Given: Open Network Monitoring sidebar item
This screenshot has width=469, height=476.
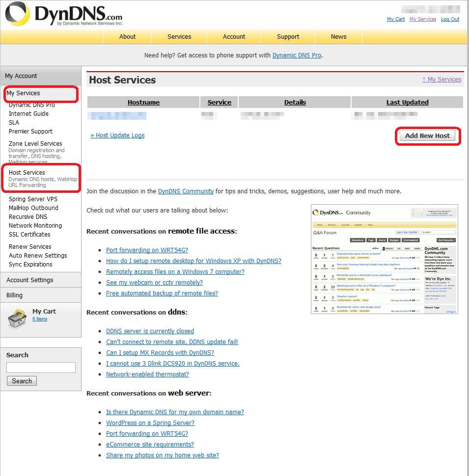Looking at the screenshot, I should point(35,226).
